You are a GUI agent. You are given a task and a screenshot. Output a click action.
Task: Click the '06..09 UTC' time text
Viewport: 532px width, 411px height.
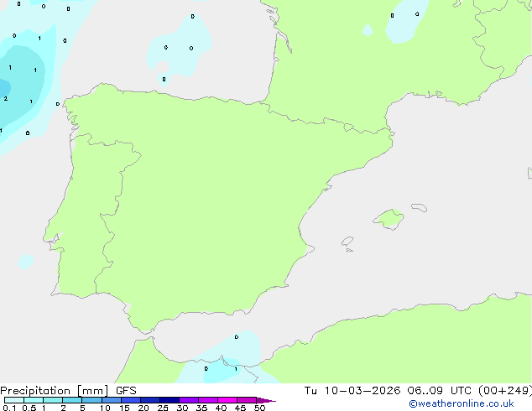439,391
